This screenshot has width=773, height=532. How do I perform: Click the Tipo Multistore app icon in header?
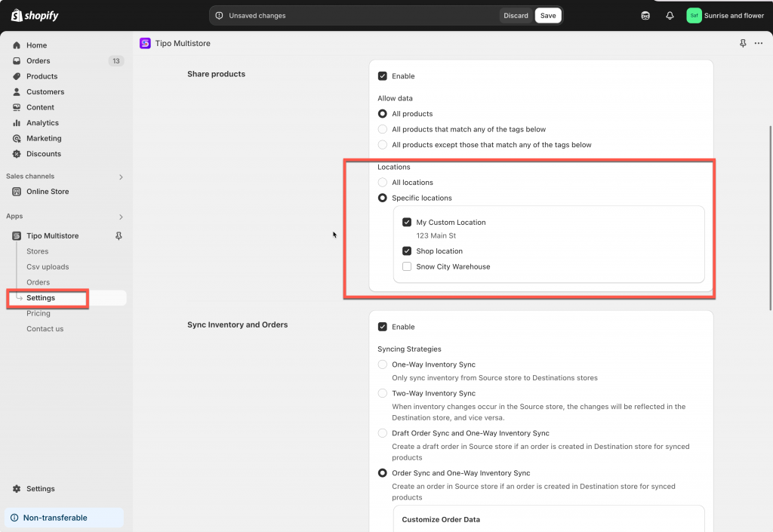pyautogui.click(x=145, y=44)
